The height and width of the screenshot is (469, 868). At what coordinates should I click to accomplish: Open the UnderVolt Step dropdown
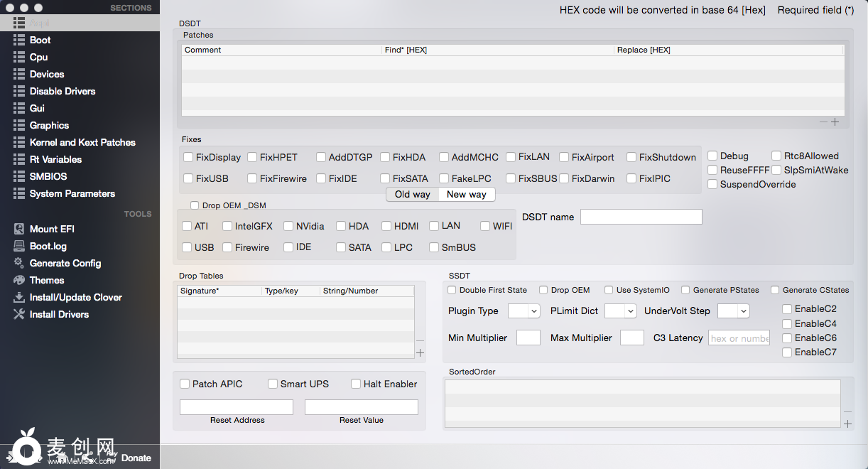point(734,311)
